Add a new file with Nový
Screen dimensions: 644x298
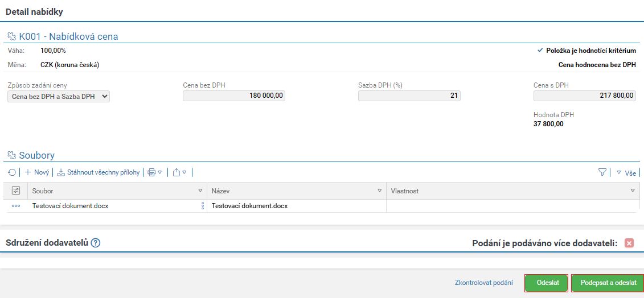click(x=37, y=172)
